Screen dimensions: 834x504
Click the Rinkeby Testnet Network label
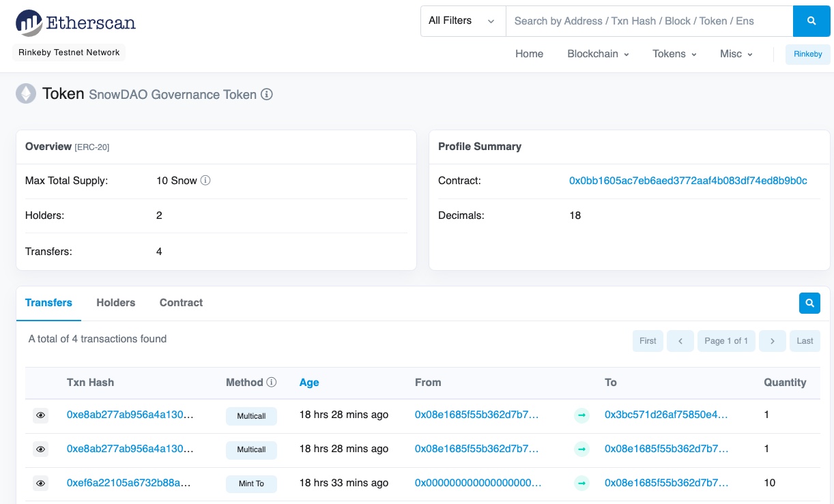click(x=69, y=53)
